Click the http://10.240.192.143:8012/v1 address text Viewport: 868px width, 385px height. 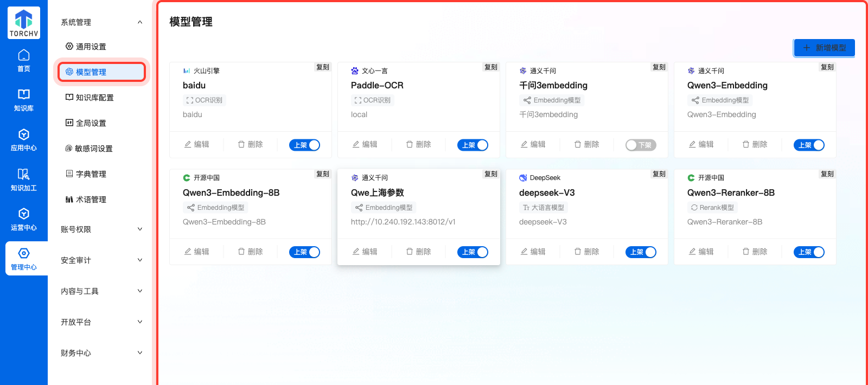pos(403,222)
